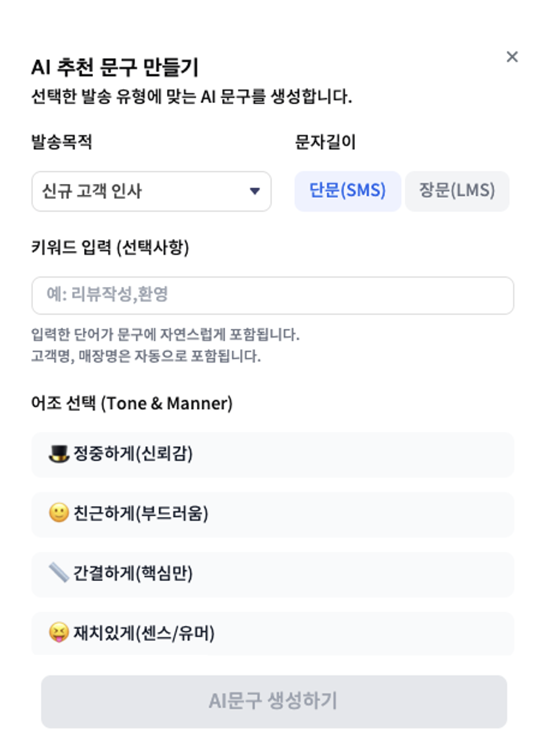Click the dropdown arrow in 발송목적 box
The image size is (539, 756).
[254, 191]
